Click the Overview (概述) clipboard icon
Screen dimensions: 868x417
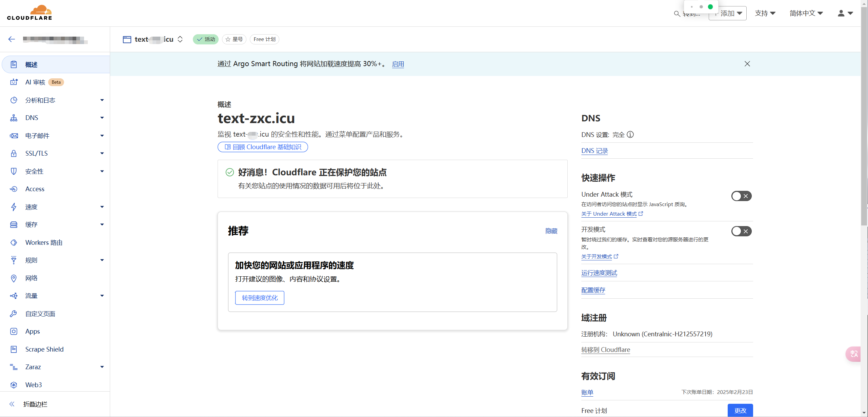tap(14, 64)
